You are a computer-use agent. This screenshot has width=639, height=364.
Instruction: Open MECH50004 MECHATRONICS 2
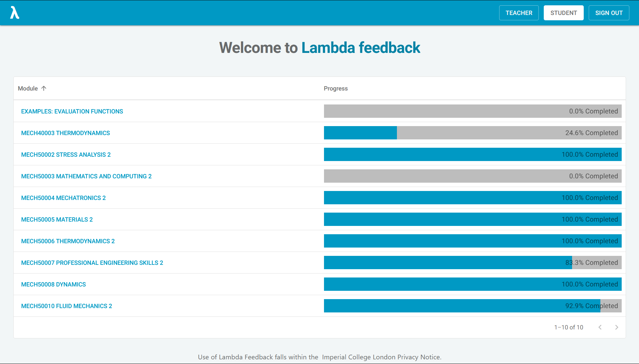point(63,198)
